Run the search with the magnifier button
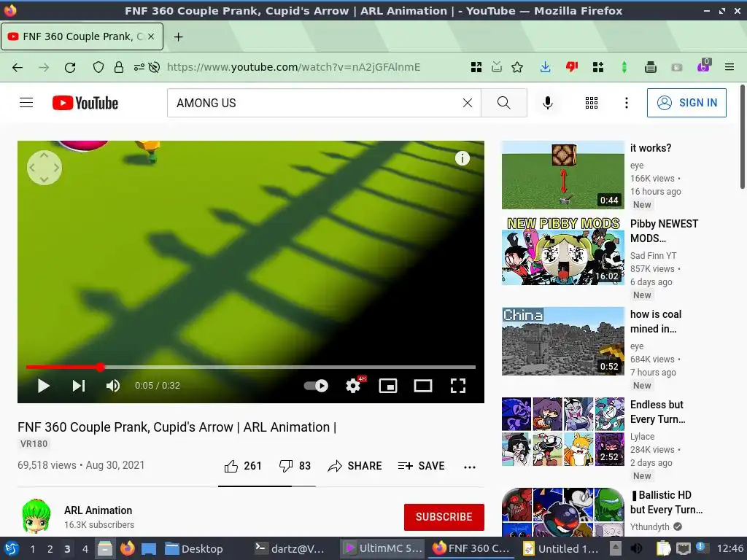 [504, 103]
